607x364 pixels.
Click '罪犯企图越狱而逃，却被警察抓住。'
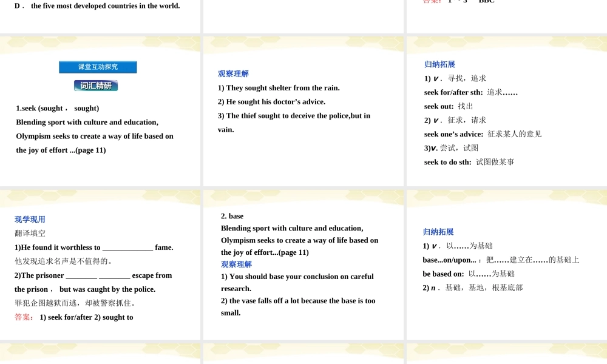coord(75,303)
